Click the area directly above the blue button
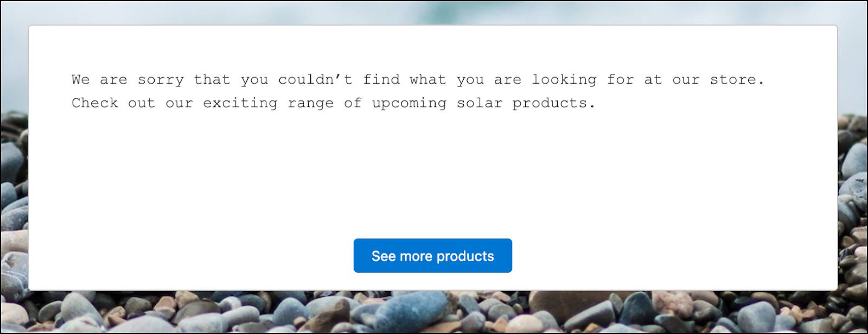The height and width of the screenshot is (334, 868). coord(432,223)
